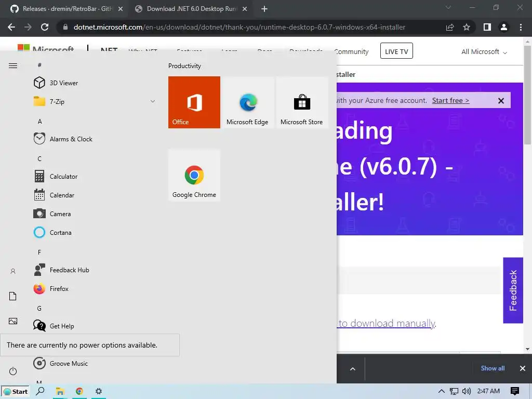The width and height of the screenshot is (532, 399).
Task: Open a new Chrome tab
Action: point(264,9)
